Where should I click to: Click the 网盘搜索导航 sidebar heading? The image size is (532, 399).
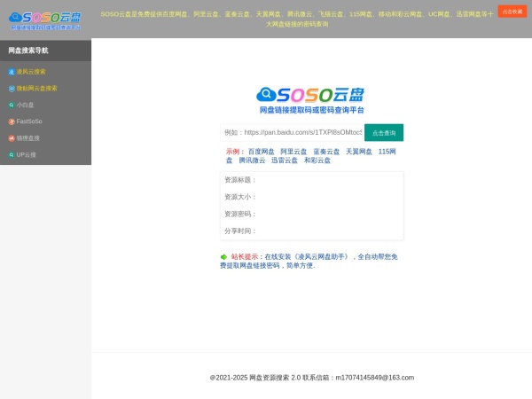coord(28,51)
